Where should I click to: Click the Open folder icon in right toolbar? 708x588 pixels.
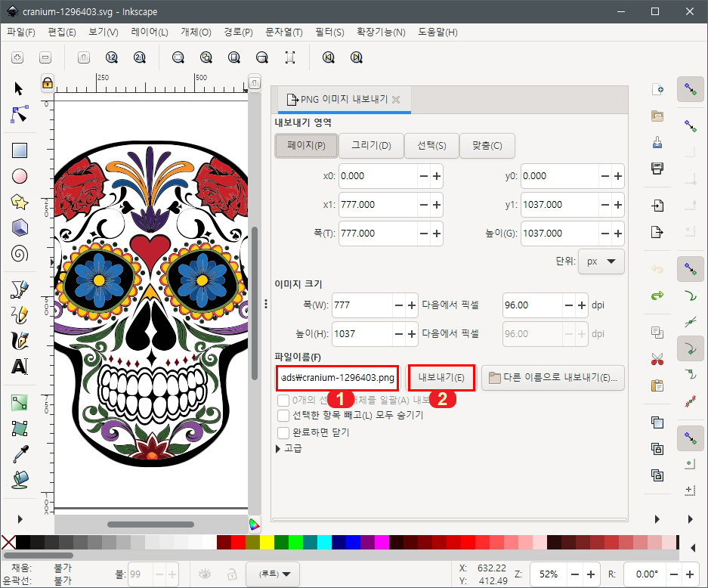click(x=657, y=116)
